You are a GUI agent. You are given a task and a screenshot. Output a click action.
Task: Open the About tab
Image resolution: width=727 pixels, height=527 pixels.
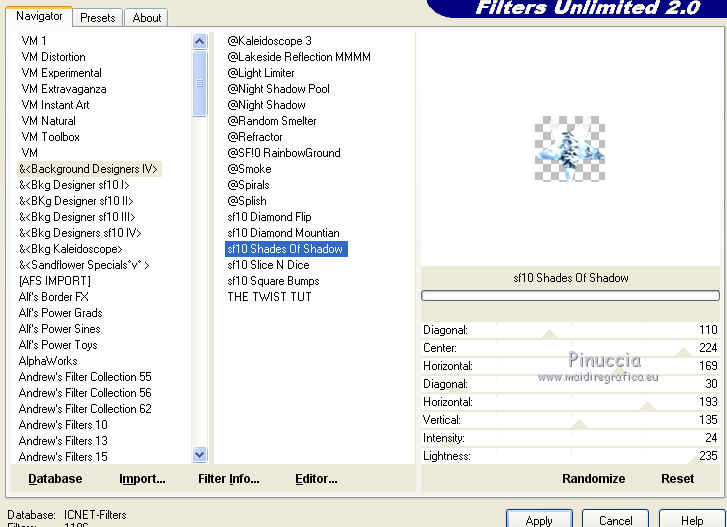[147, 18]
